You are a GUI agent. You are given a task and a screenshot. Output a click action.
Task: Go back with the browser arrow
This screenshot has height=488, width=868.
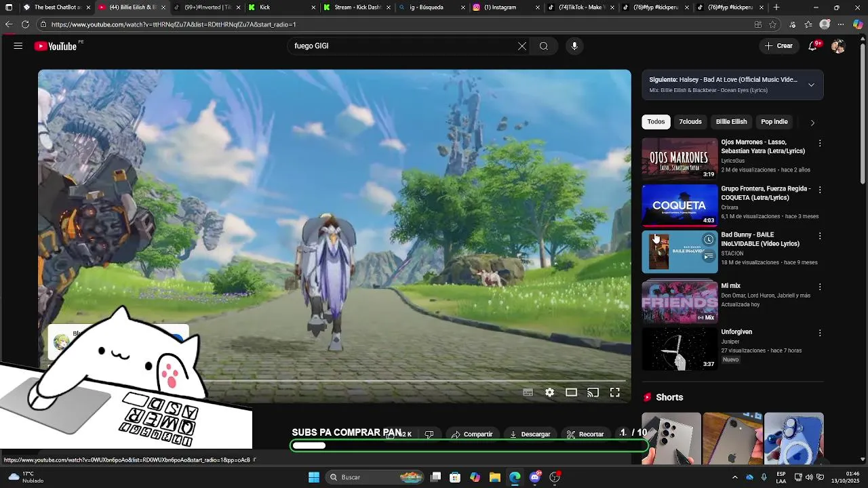[x=9, y=24]
